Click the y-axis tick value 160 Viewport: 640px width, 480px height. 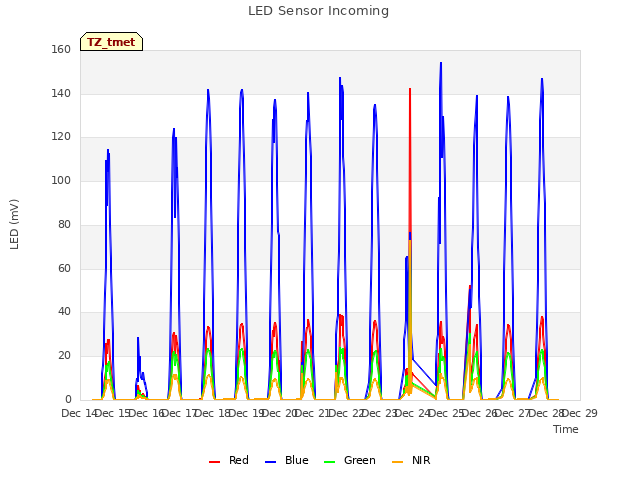click(61, 49)
